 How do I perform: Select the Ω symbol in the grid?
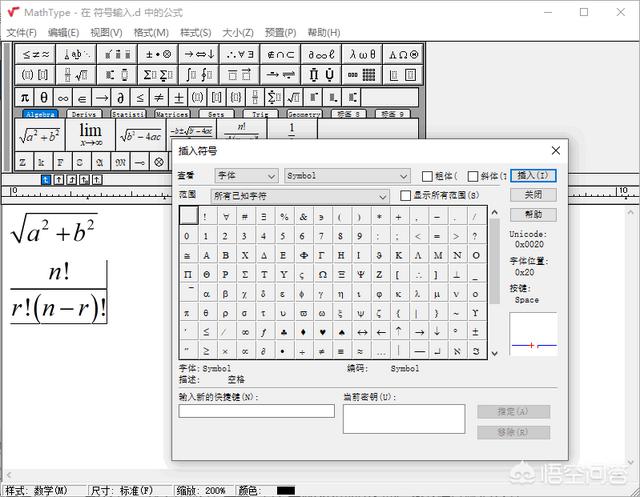(322, 274)
